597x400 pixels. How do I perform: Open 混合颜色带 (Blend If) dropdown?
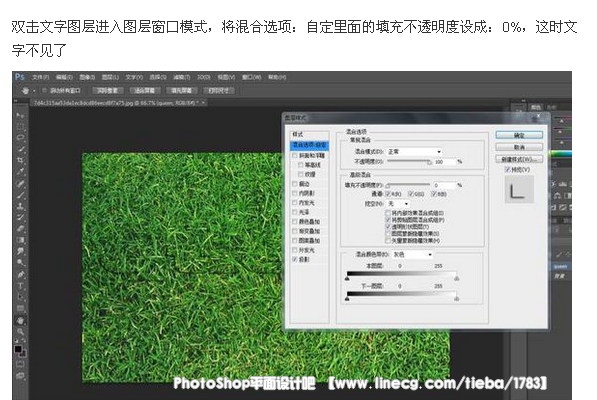(413, 254)
